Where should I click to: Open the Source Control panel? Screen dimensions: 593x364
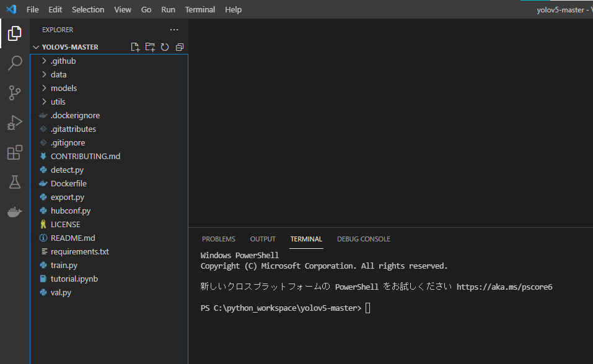click(x=14, y=92)
